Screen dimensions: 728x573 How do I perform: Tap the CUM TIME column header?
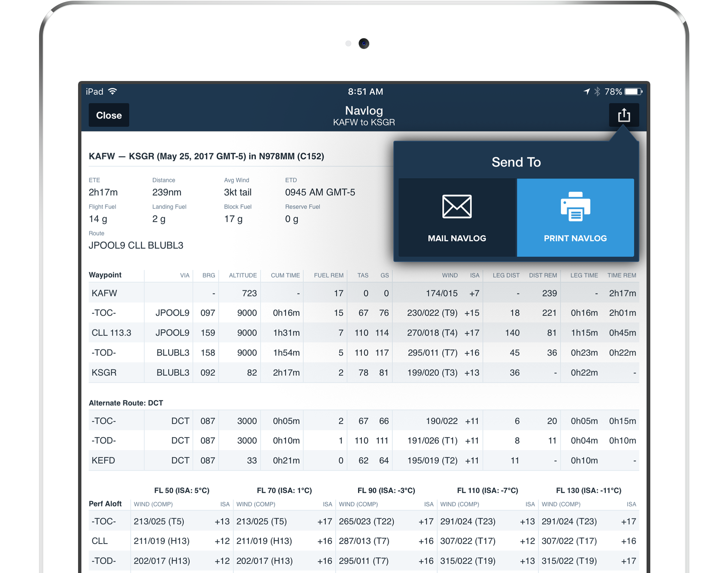point(285,275)
